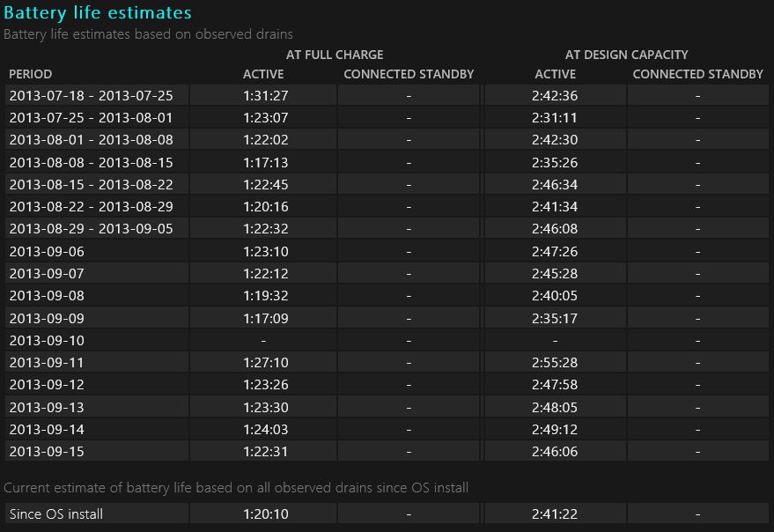Click ACTIVE header under At Full Charge
Viewport: 774px width, 532px height.
263,74
